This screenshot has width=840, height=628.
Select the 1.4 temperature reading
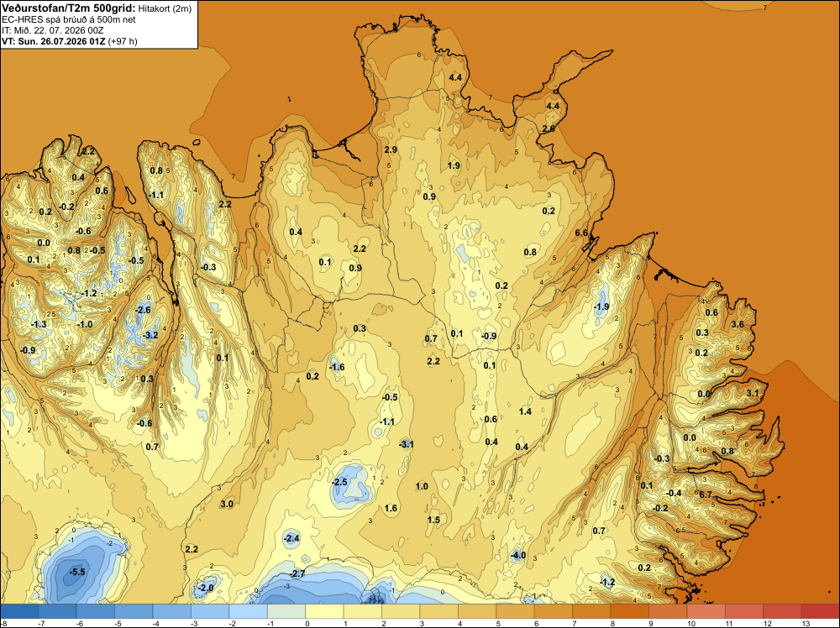pos(525,411)
